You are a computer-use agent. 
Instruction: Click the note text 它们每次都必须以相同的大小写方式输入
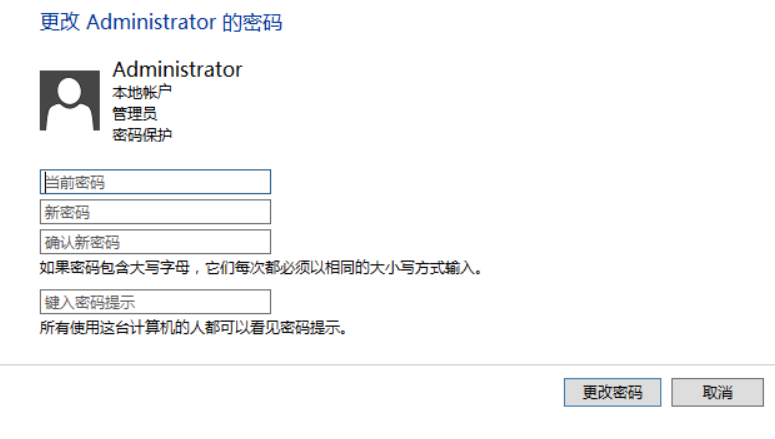tap(345, 268)
